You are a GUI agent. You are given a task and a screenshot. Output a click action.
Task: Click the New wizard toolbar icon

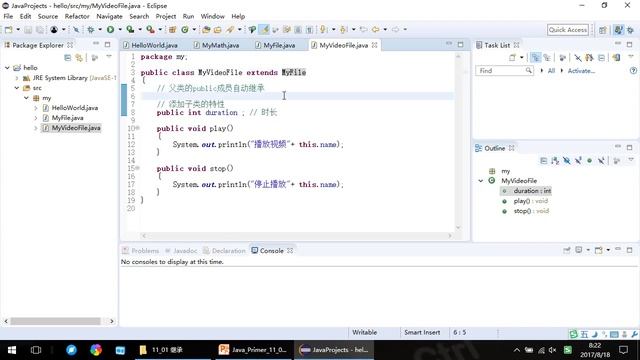[8, 29]
